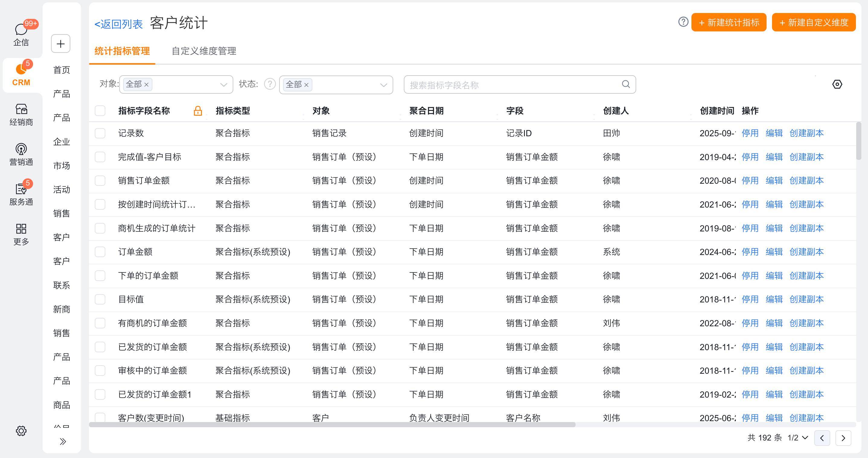Open the 更多 apps grid icon
This screenshot has height=458, width=868.
(x=21, y=229)
